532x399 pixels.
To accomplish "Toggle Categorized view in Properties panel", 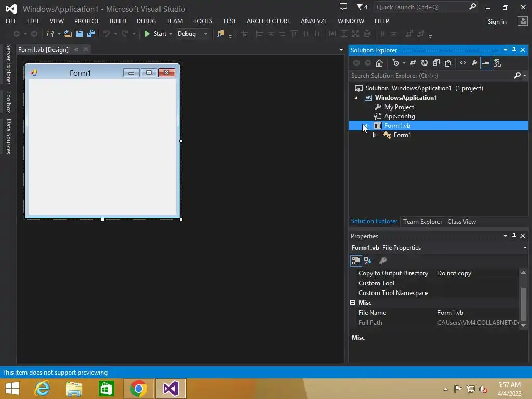I will [x=355, y=261].
